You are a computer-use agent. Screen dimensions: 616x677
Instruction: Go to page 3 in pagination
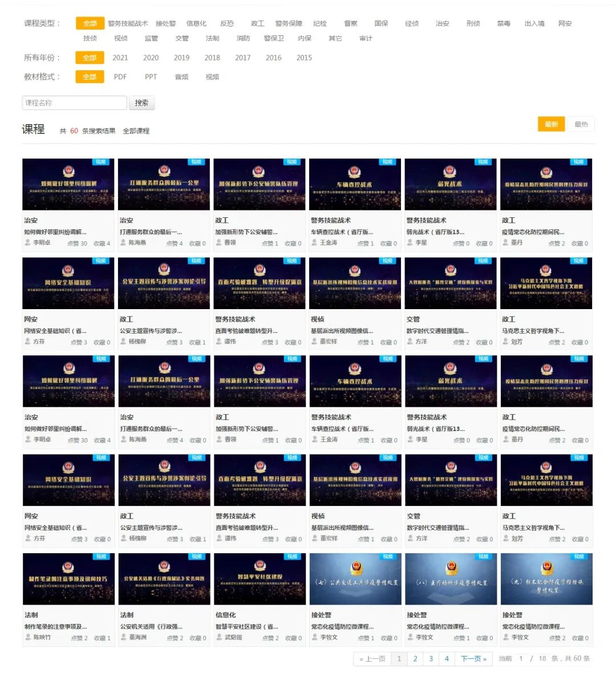click(431, 659)
